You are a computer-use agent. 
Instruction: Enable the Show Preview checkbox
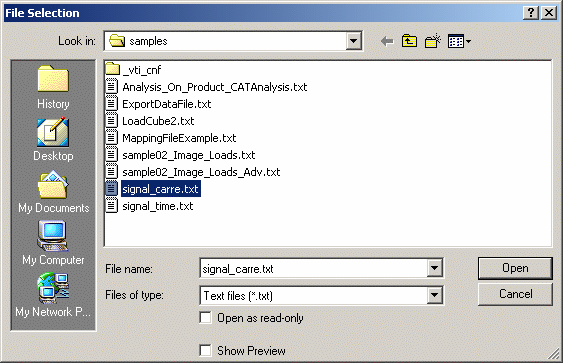205,350
